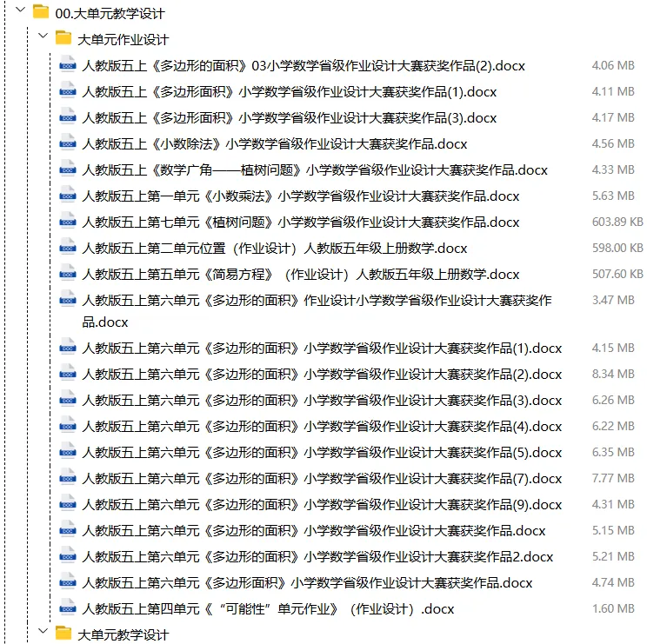The image size is (647, 644).
Task: Click docx icon of 五上《多边形面积》获奖作品(3).docx
Action: pyautogui.click(x=68, y=116)
